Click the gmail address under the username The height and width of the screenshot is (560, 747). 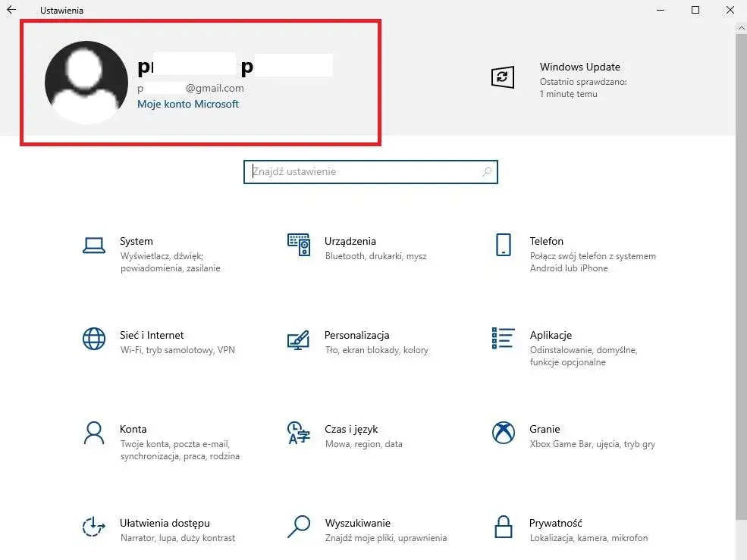click(x=190, y=88)
